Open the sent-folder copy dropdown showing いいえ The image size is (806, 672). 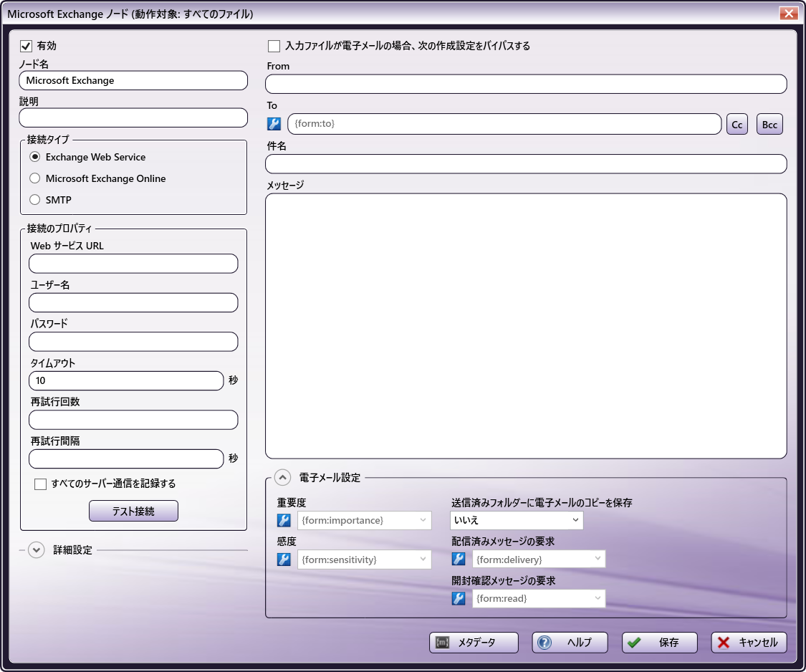tap(517, 520)
